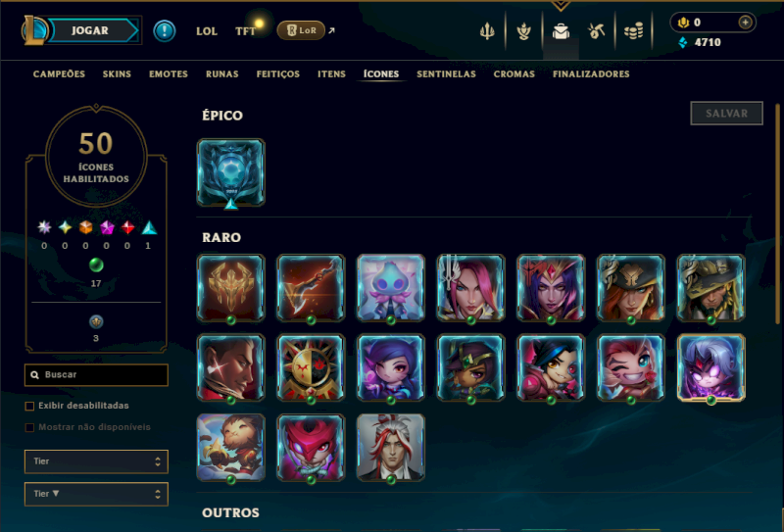Open the profile laurel crest icon
The image size is (784, 532).
click(x=523, y=31)
